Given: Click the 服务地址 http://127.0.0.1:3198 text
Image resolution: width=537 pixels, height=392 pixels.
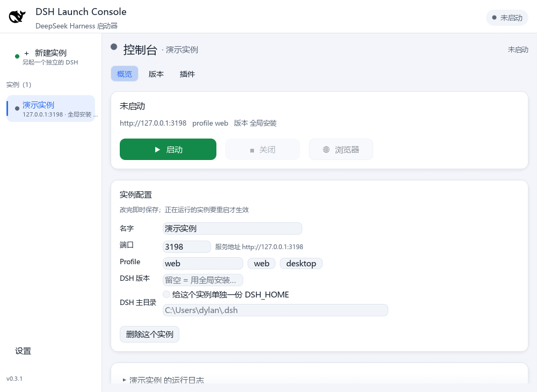Looking at the screenshot, I should coord(259,247).
